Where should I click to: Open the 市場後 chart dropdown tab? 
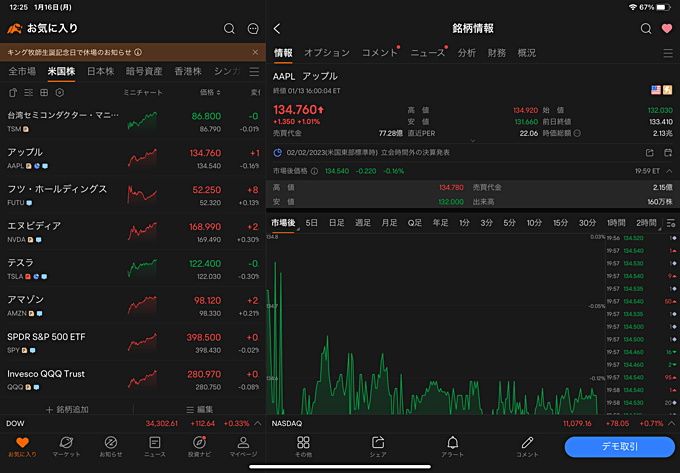pos(283,223)
